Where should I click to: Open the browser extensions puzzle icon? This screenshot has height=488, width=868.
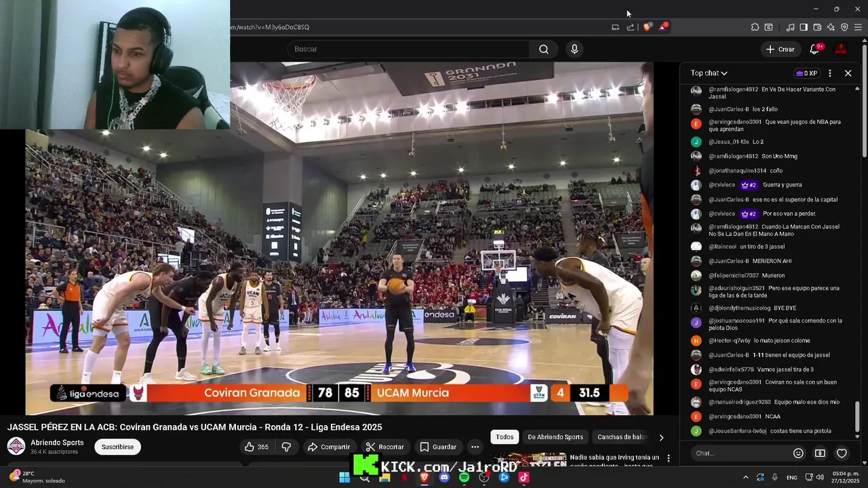click(x=755, y=27)
